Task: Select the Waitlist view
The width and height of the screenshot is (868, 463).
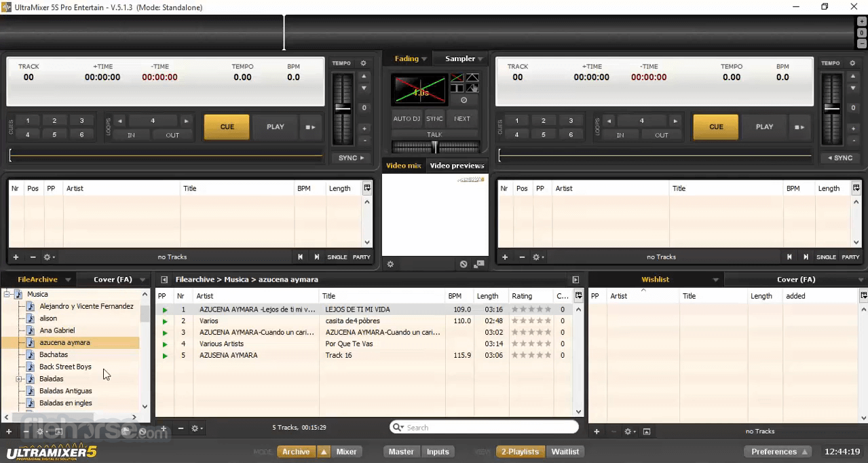Action: [x=565, y=451]
